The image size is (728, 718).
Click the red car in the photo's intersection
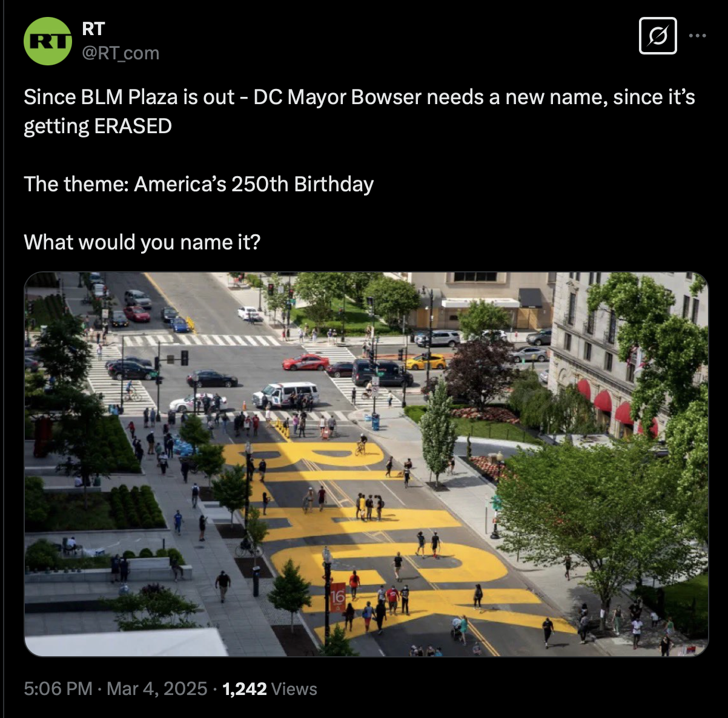coord(306,362)
